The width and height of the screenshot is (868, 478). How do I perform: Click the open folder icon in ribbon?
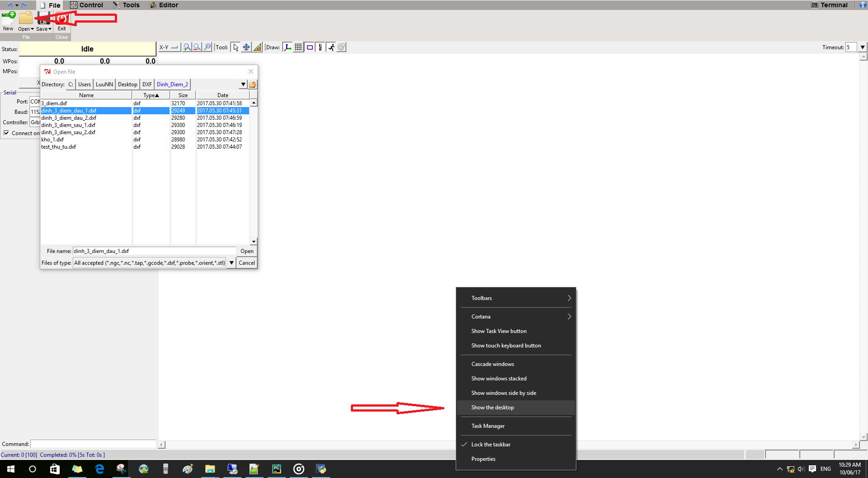click(26, 19)
